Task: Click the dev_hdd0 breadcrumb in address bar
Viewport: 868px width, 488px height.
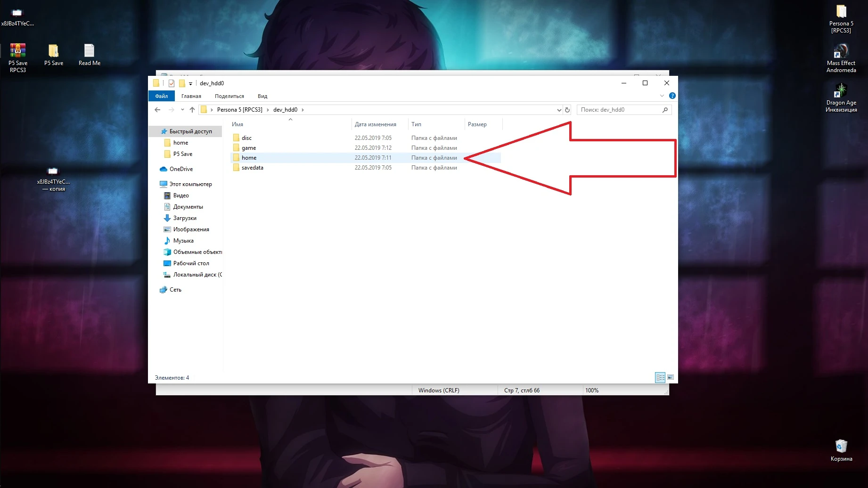Action: pyautogui.click(x=286, y=110)
